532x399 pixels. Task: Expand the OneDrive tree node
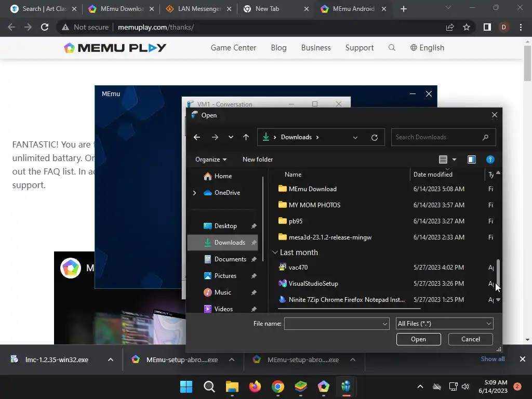click(194, 193)
